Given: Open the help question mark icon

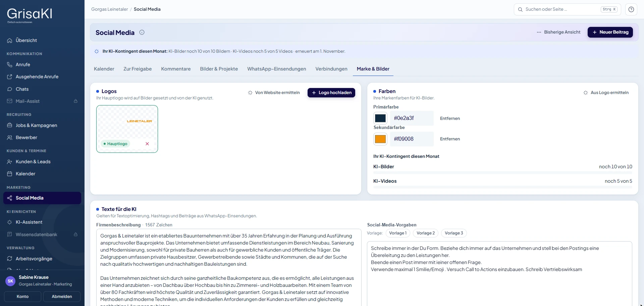Looking at the screenshot, I should [x=631, y=9].
